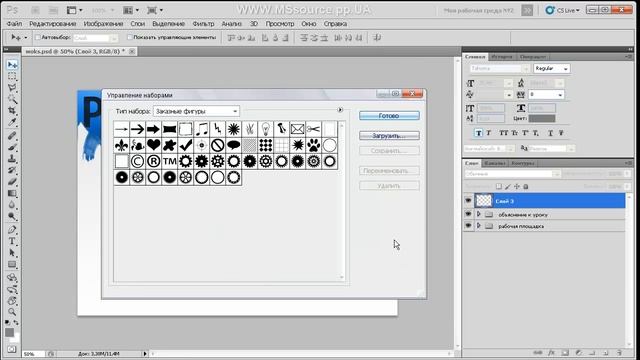Select the Pen tool
Screen dimensions: 640x360
click(x=12, y=230)
